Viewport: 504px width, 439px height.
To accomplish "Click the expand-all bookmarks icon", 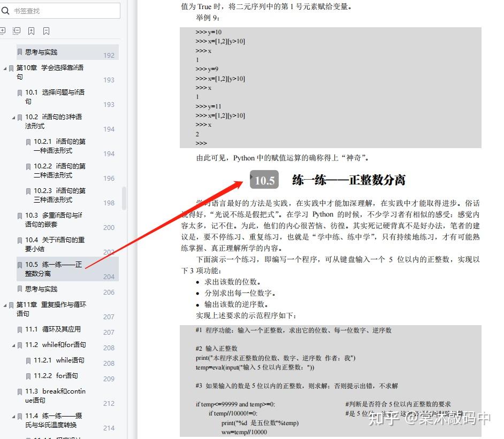I will [3, 31].
